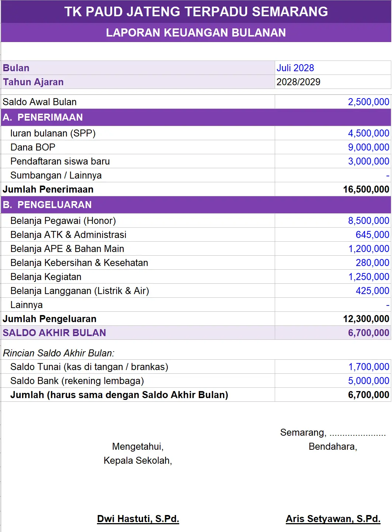Select the Bendahara, text
The image size is (392, 532).
[333, 446]
